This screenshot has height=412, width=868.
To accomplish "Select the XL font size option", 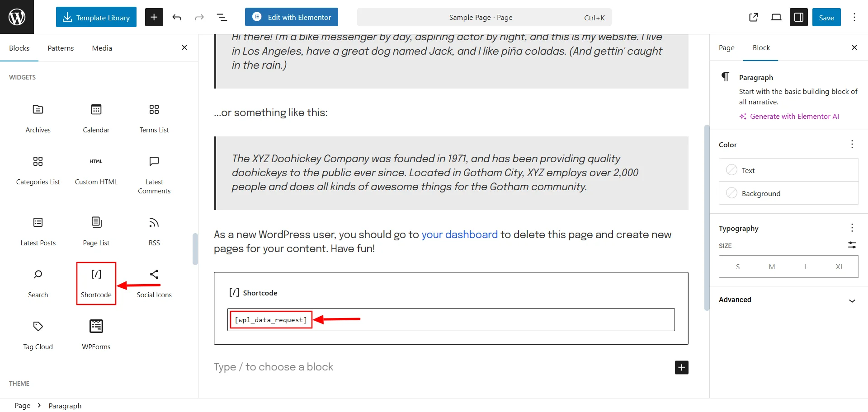I will (840, 267).
